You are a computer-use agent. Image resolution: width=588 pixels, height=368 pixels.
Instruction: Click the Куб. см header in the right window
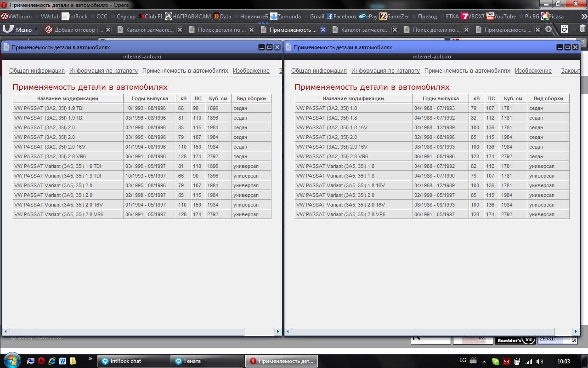pos(513,98)
